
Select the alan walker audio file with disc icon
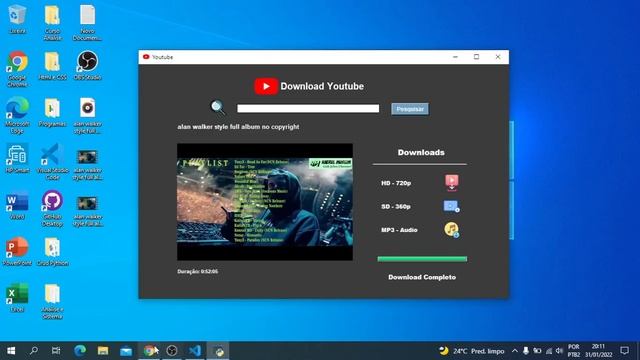click(x=87, y=116)
